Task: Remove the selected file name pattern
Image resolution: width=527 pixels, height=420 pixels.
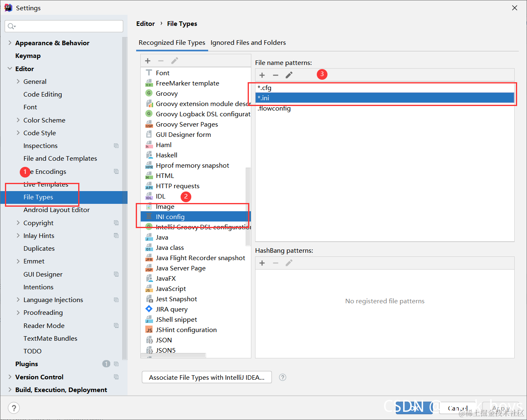Action: pos(276,75)
